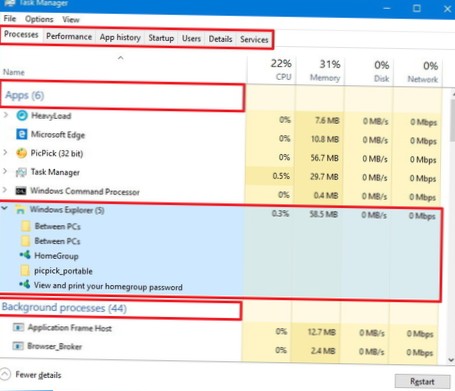455x391 pixels.
Task: Click the 0.3% CPU value
Action: [280, 213]
